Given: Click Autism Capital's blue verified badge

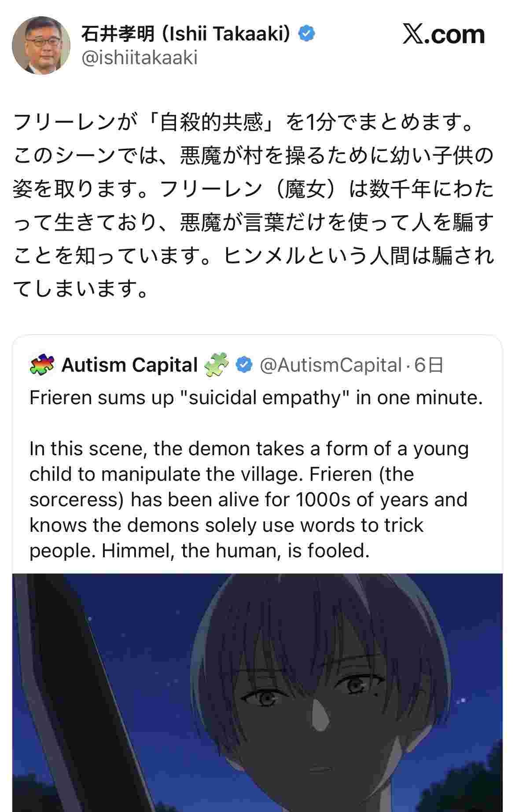Looking at the screenshot, I should tap(245, 365).
